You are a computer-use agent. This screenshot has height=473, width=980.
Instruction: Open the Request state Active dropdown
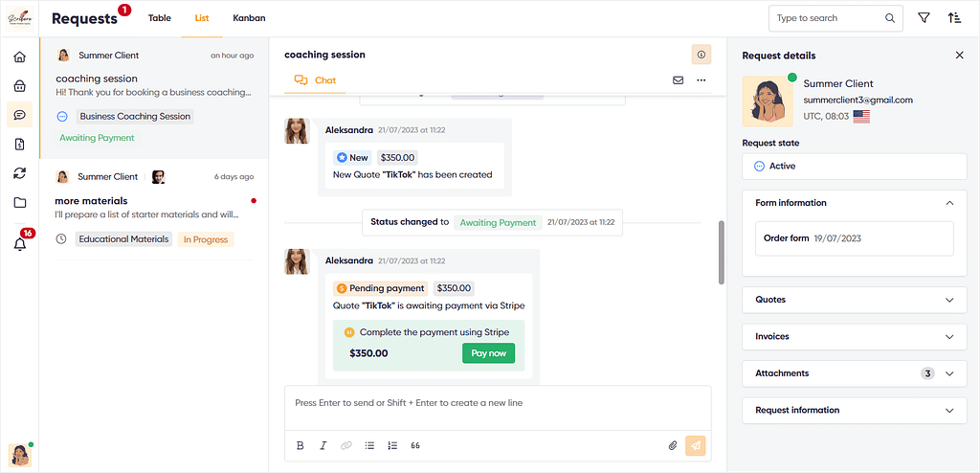(855, 167)
